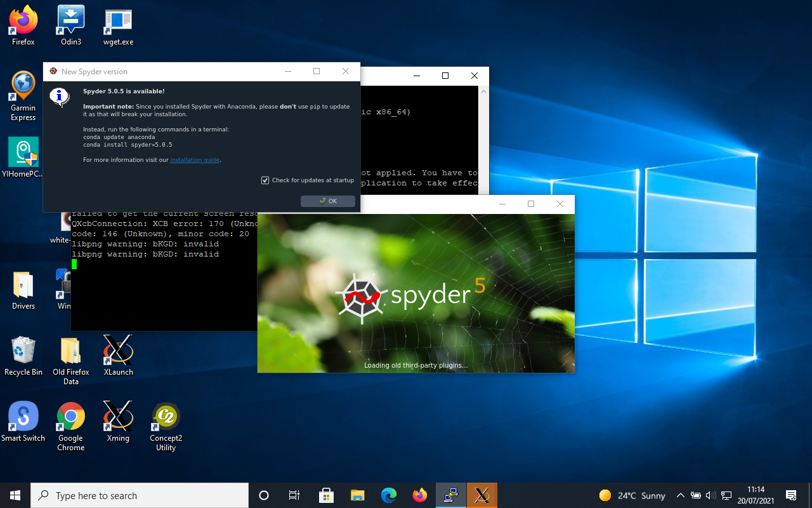Image resolution: width=812 pixels, height=508 pixels.
Task: Minimize the New Spyder version dialog
Action: pyautogui.click(x=287, y=72)
